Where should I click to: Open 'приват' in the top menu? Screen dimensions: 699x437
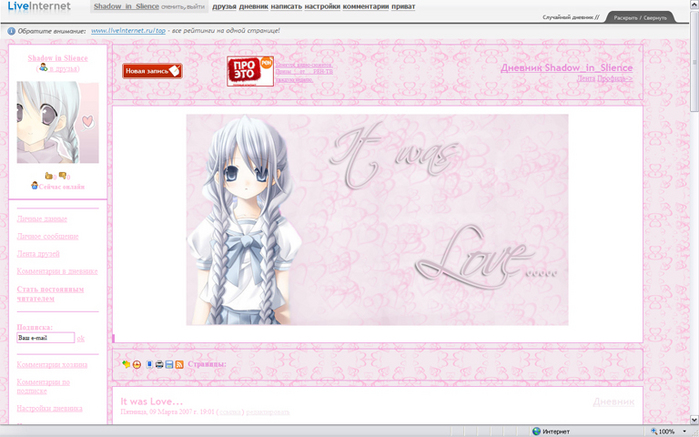[403, 7]
